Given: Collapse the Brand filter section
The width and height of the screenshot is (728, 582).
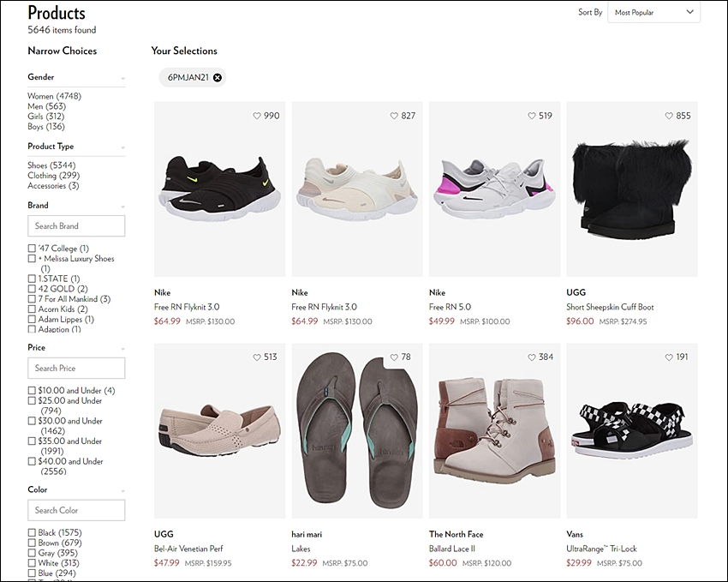Looking at the screenshot, I should (x=122, y=206).
